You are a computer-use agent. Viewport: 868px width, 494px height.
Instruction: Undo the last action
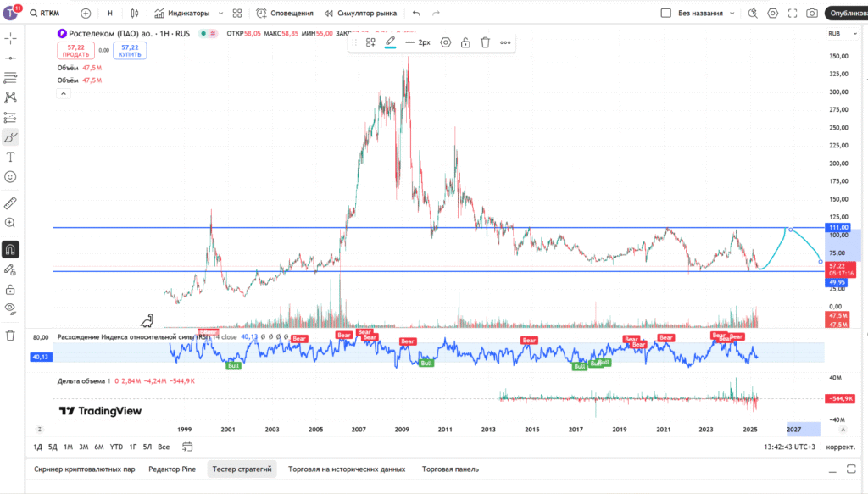coord(416,13)
